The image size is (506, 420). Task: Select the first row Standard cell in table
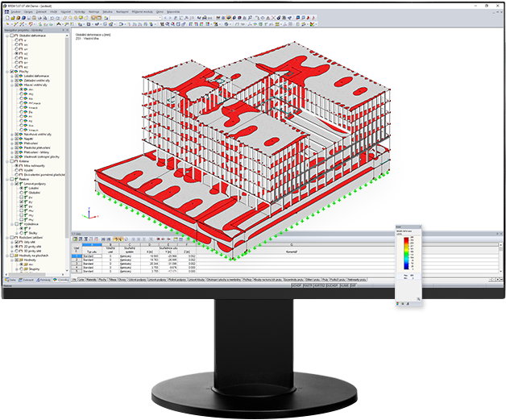click(x=92, y=256)
